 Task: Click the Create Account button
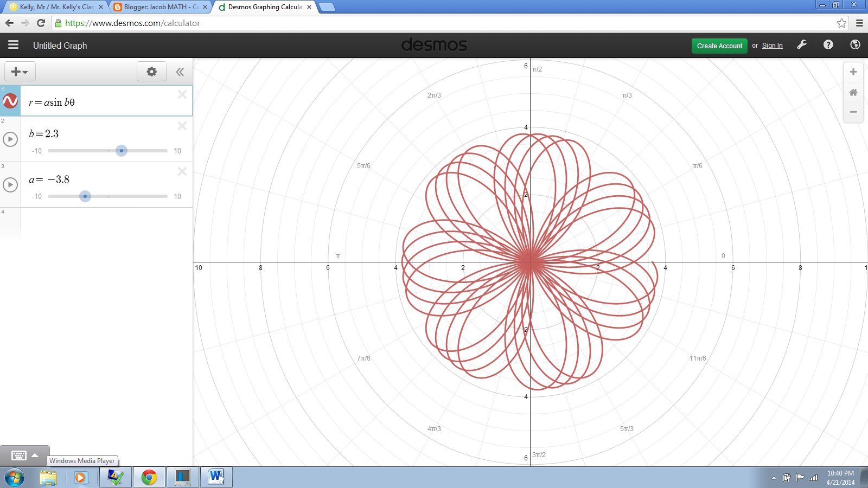(x=719, y=46)
